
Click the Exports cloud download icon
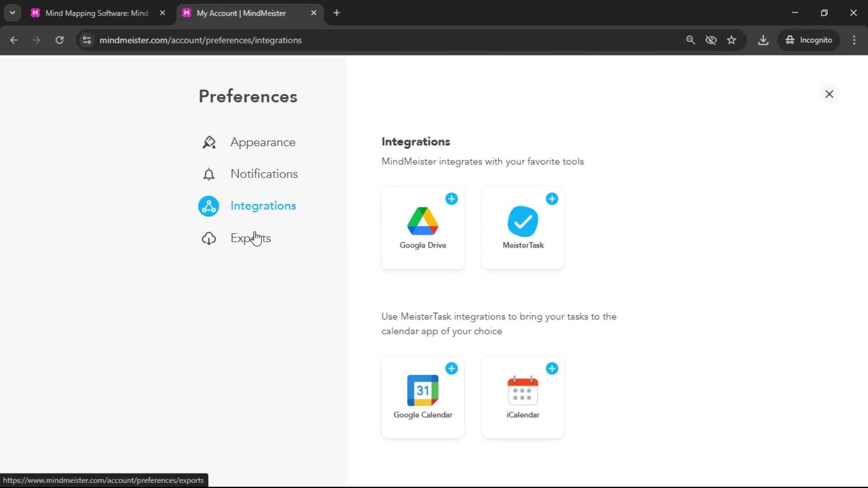(x=209, y=238)
